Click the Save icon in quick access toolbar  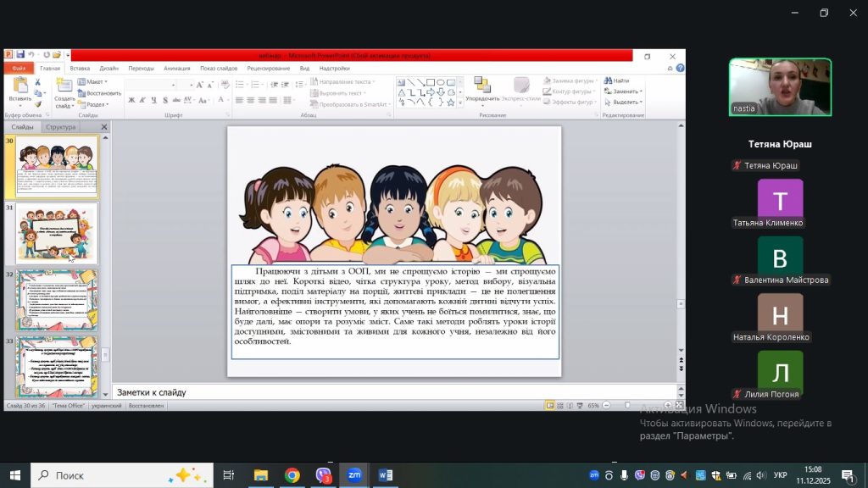19,55
